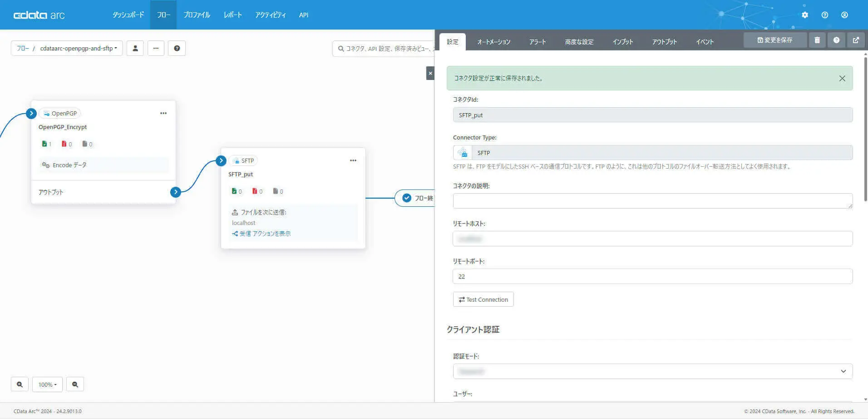This screenshot has height=419, width=868.
Task: Switch to the インプット tab
Action: click(x=623, y=42)
